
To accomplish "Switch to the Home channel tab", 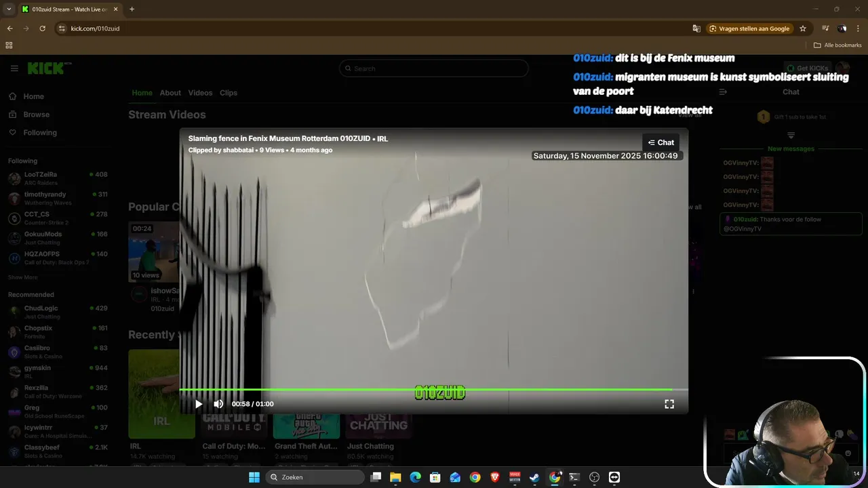I will [142, 93].
